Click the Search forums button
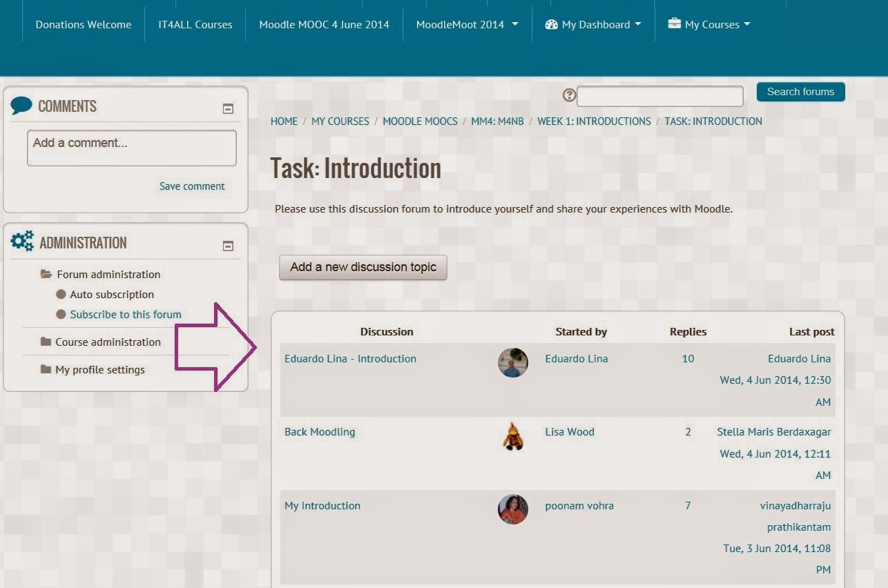This screenshot has width=888, height=588. 800,91
